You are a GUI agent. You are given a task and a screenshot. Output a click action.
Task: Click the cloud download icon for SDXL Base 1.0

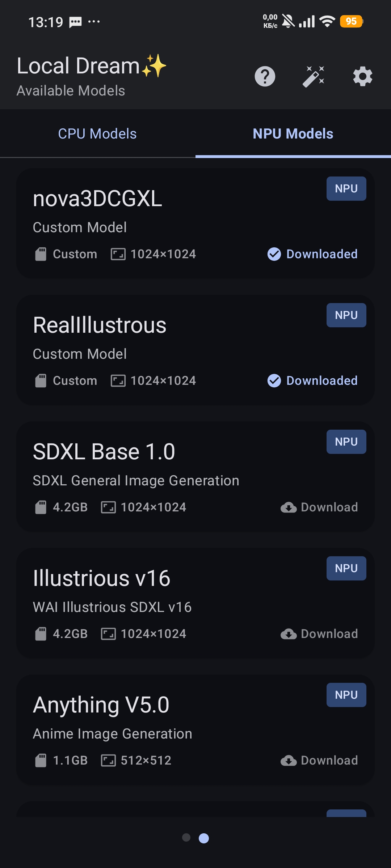pos(289,507)
